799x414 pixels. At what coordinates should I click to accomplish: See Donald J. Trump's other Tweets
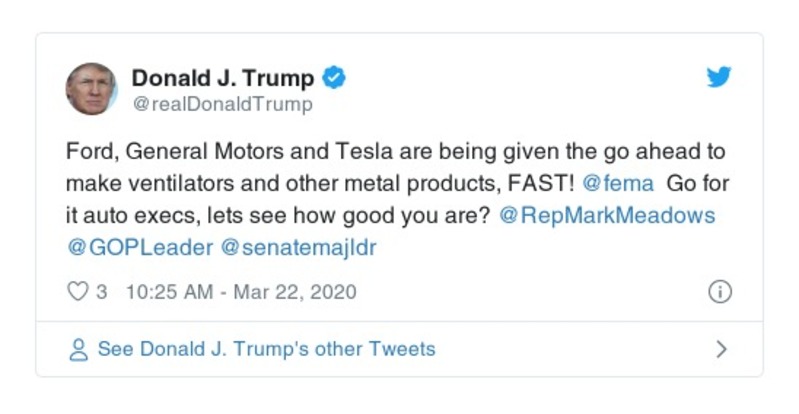[x=266, y=350]
